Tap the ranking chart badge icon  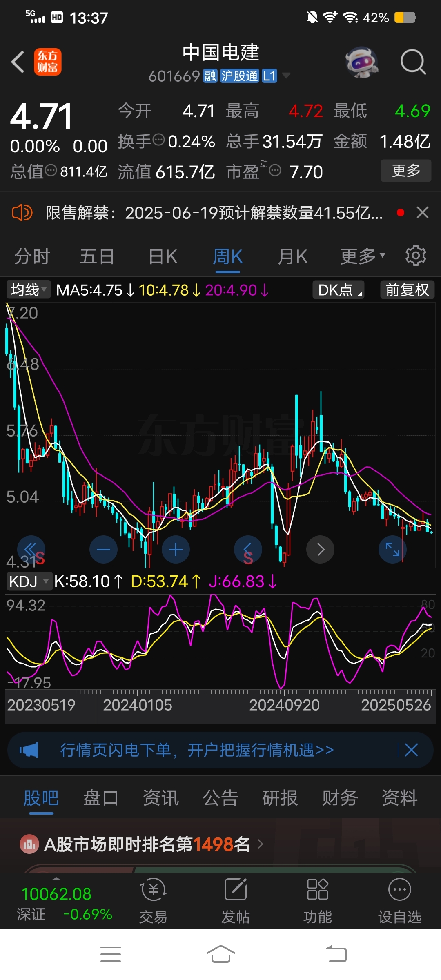pyautogui.click(x=29, y=844)
